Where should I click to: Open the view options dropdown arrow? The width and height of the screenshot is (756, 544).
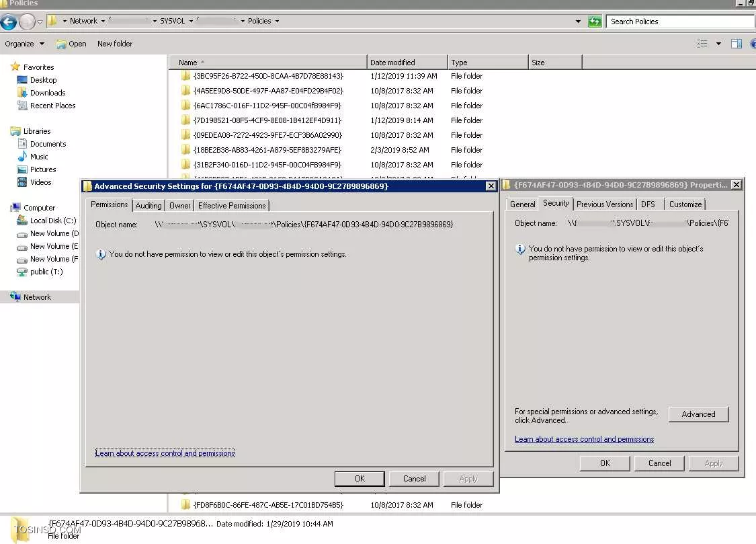click(718, 44)
